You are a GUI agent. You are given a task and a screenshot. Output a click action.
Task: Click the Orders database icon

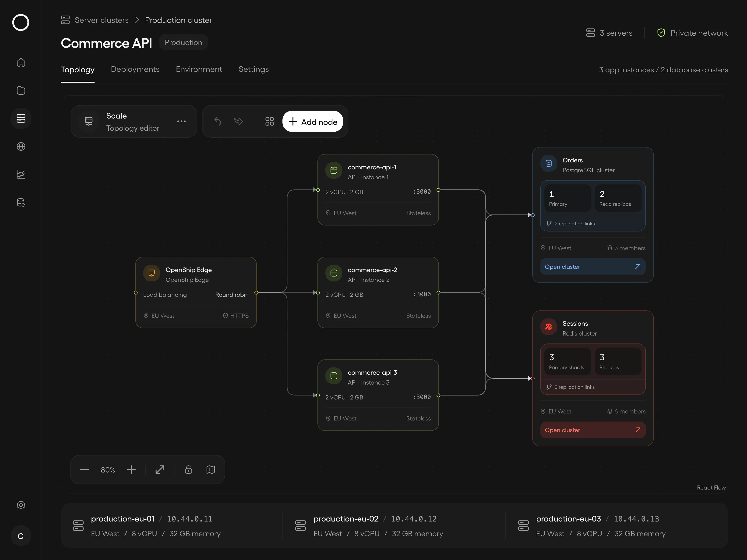pos(548,163)
